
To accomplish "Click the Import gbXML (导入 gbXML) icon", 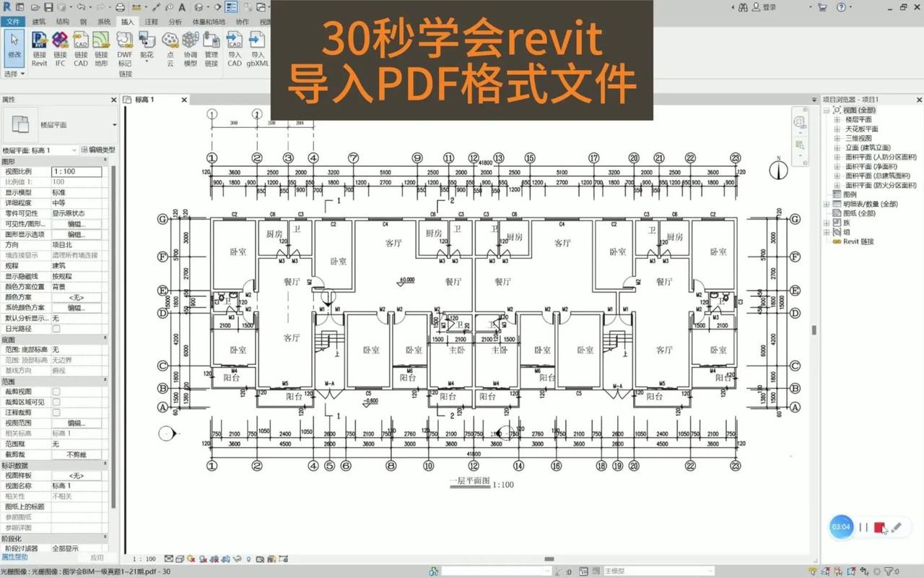I will [x=257, y=49].
